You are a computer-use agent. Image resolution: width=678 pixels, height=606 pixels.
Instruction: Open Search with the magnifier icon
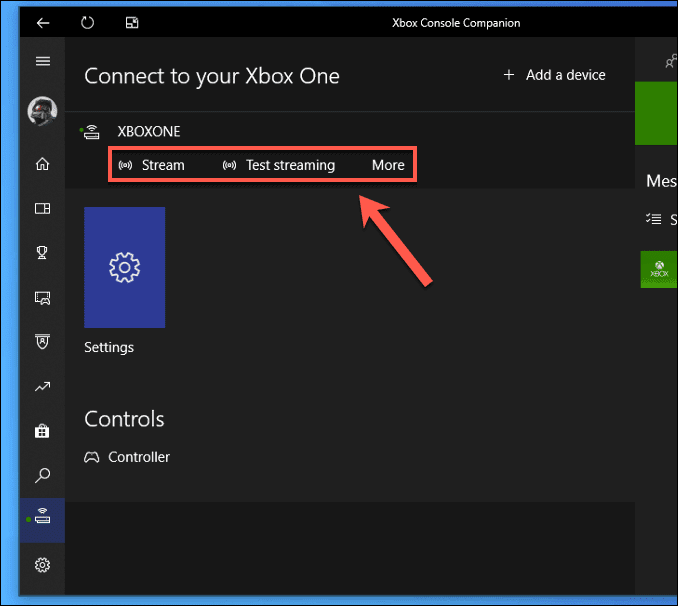[42, 475]
